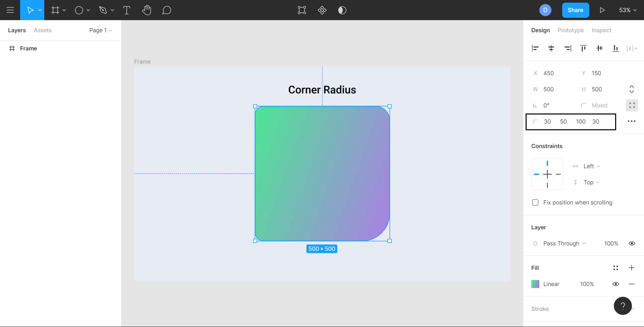
Task: Switch to the Assets tab
Action: pyautogui.click(x=42, y=30)
